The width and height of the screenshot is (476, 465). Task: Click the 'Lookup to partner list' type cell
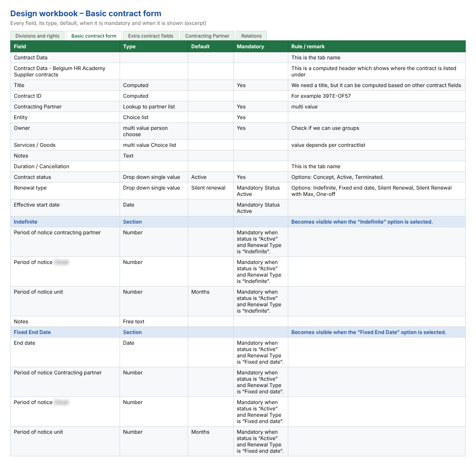click(x=154, y=106)
